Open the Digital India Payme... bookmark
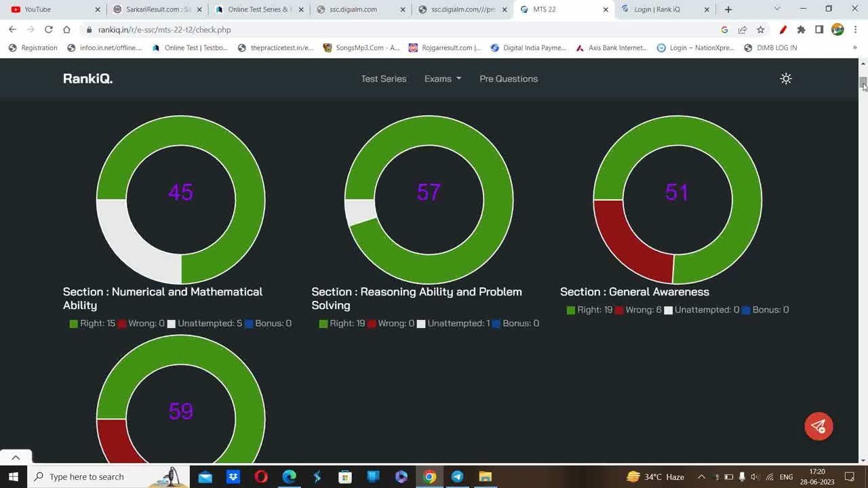The height and width of the screenshot is (488, 868). pyautogui.click(x=528, y=47)
